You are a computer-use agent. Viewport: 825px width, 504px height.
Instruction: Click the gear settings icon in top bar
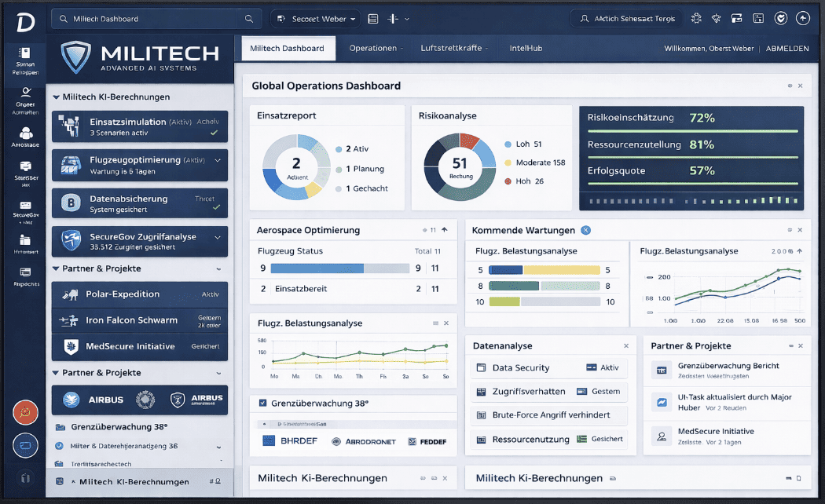[x=695, y=18]
